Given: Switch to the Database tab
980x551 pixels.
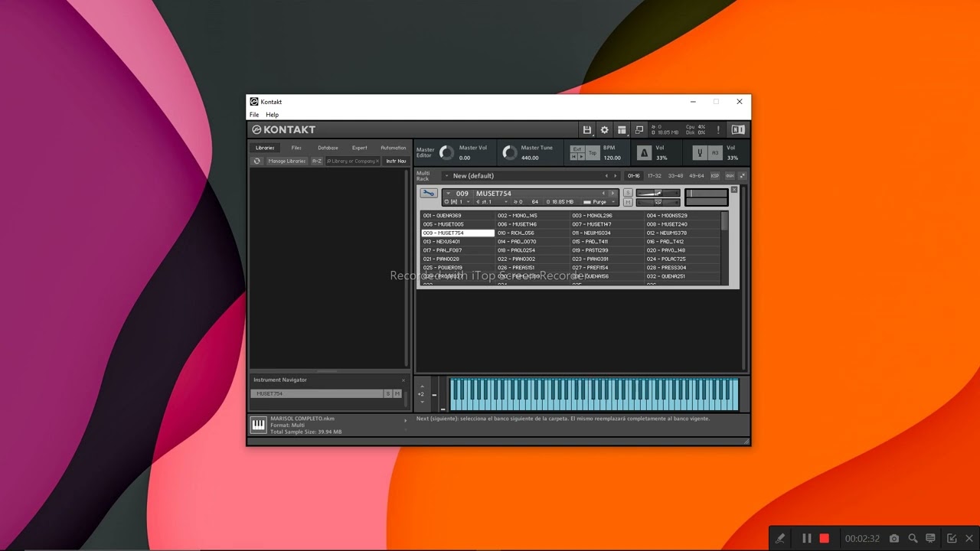Looking at the screenshot, I should (x=328, y=148).
